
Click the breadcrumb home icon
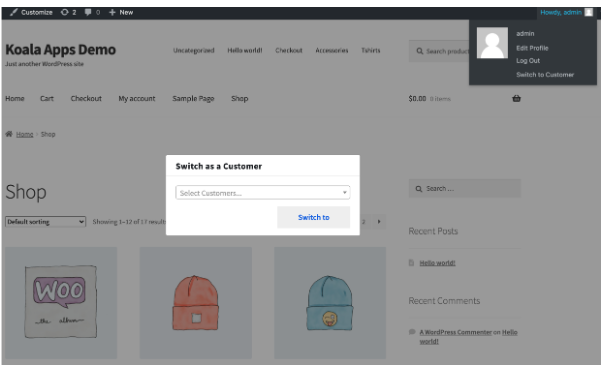click(9, 134)
